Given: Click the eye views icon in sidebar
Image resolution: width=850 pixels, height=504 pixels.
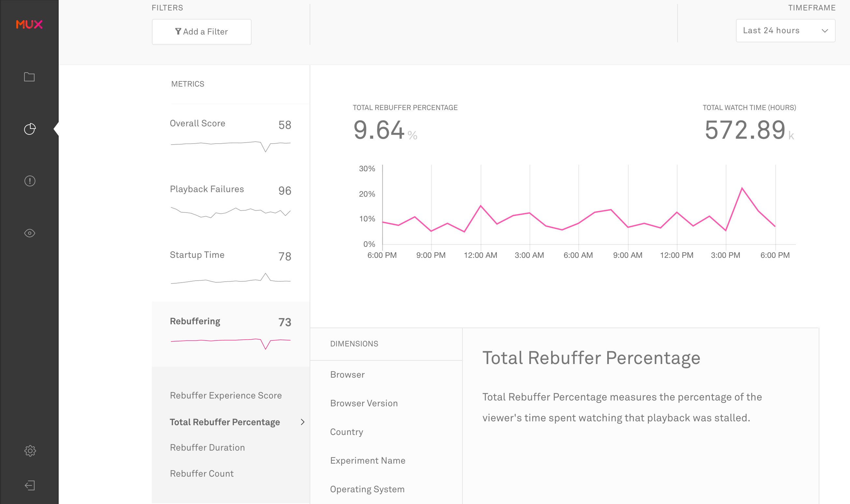Looking at the screenshot, I should [x=30, y=233].
